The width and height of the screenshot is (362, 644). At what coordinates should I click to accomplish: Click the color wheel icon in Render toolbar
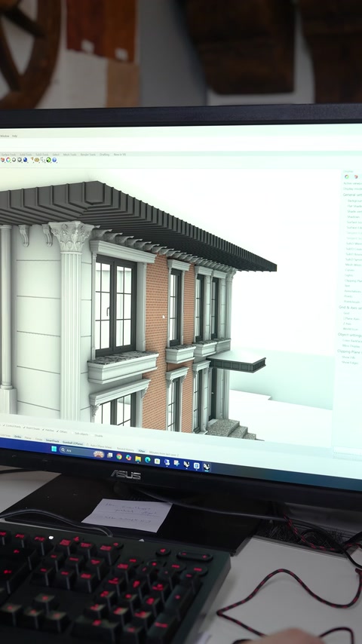[8, 160]
